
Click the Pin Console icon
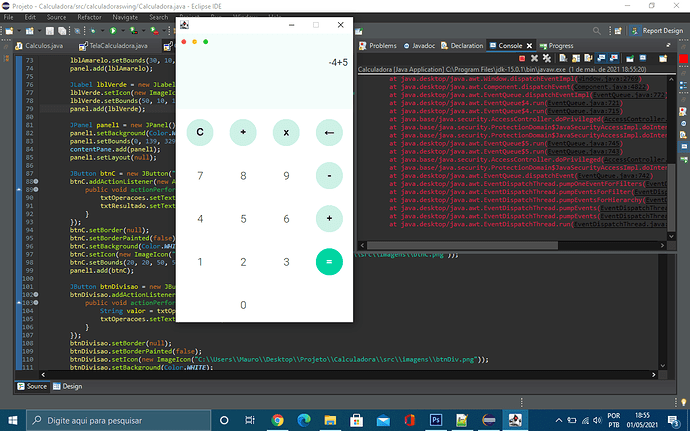[630, 58]
